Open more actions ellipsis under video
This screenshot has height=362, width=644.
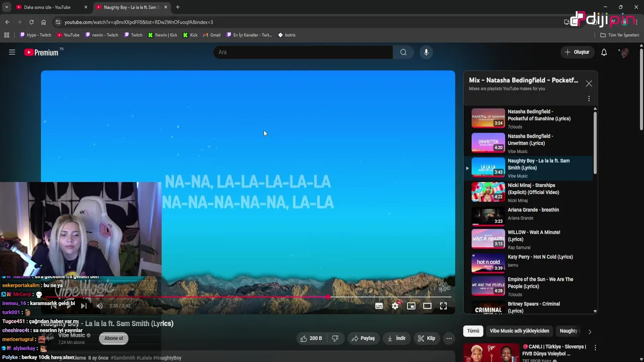point(449,338)
